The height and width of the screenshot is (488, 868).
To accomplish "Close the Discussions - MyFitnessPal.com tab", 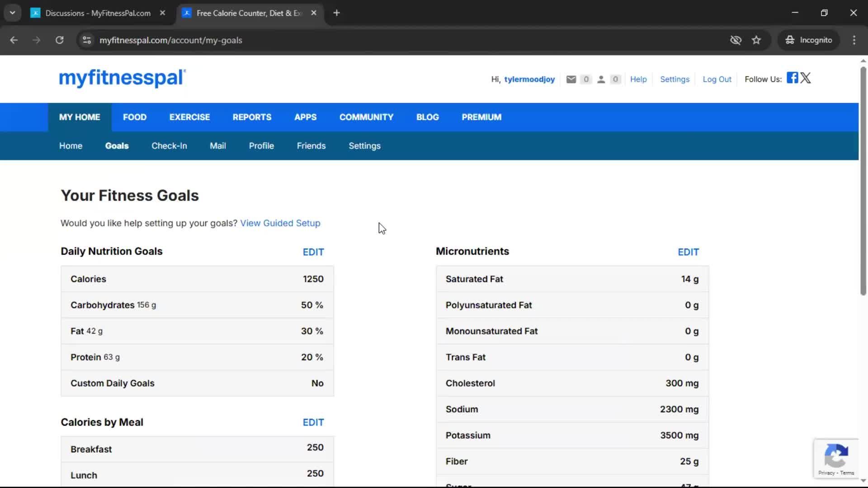I will tap(162, 13).
